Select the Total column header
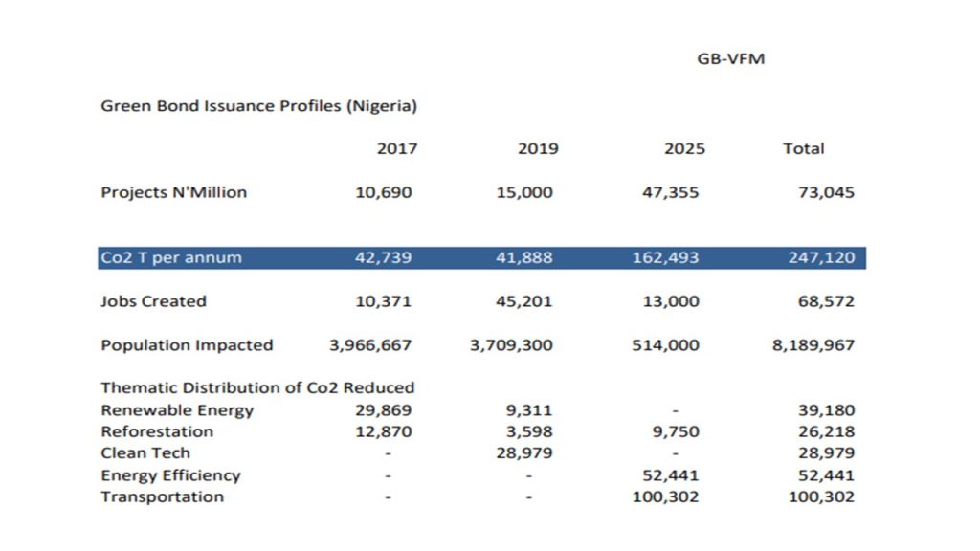This screenshot has height=551, width=980. (x=804, y=148)
